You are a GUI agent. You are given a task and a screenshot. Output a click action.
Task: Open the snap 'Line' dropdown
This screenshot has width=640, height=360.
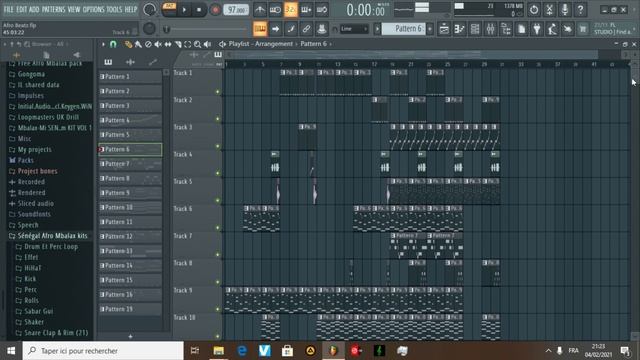click(x=354, y=29)
